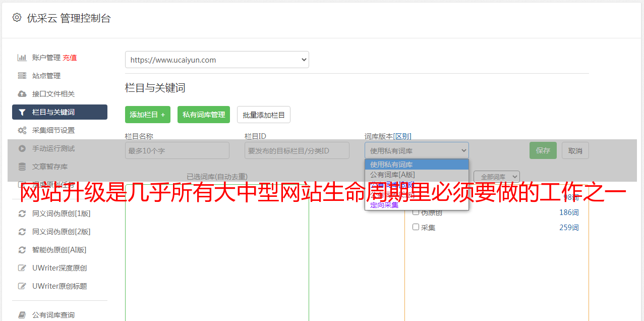Image resolution: width=644 pixels, height=321 pixels.
Task: Open 站点管理 in the sidebar
Action: click(46, 76)
